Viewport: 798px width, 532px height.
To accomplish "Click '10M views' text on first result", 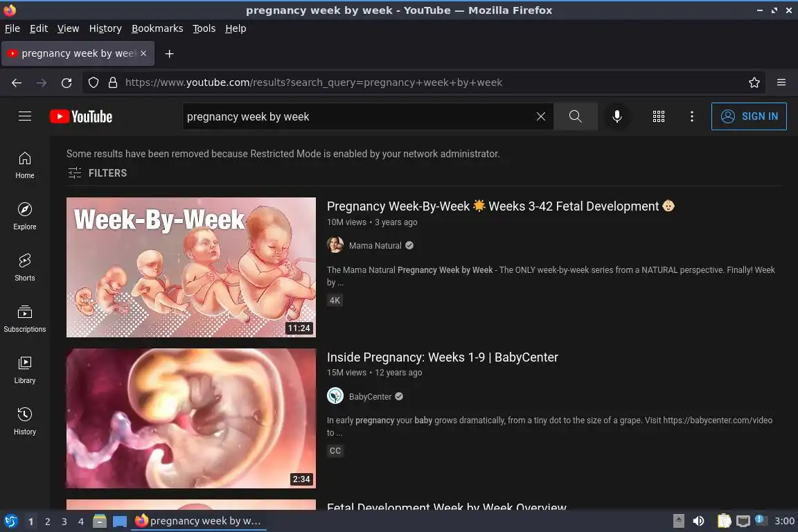I will pyautogui.click(x=346, y=222).
